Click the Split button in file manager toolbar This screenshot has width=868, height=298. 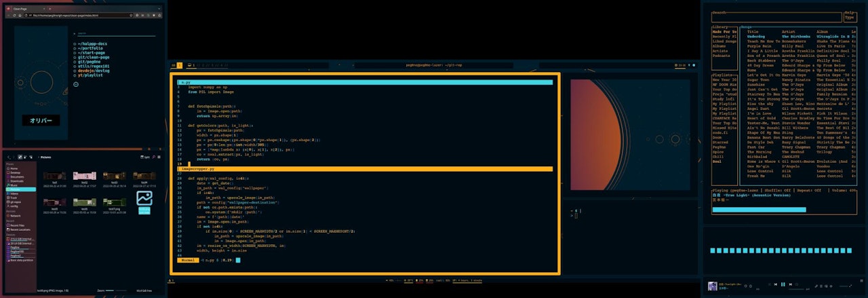[146, 157]
